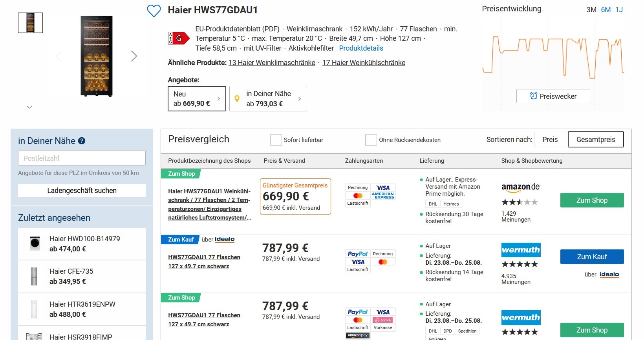The height and width of the screenshot is (340, 644).
Task: Open the Produktdetails link
Action: (x=361, y=48)
